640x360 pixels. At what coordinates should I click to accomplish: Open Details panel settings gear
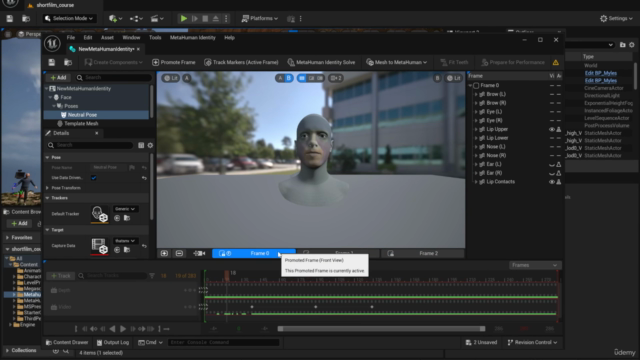(150, 145)
